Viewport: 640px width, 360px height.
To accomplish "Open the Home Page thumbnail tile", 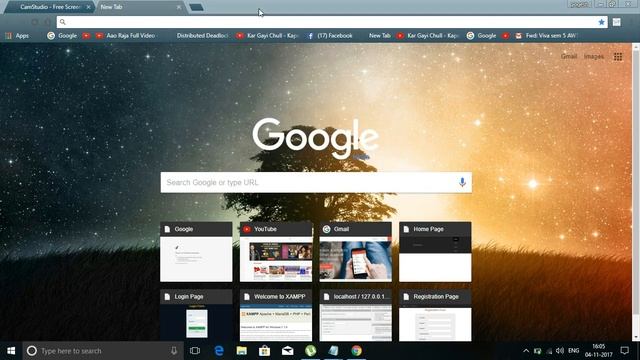I will point(435,252).
